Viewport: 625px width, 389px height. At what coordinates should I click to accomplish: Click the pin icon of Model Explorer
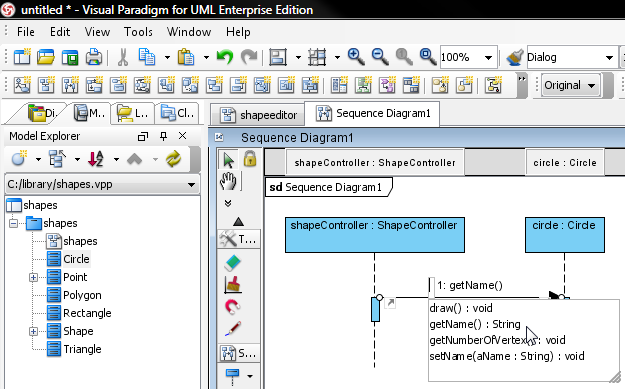coord(163,136)
